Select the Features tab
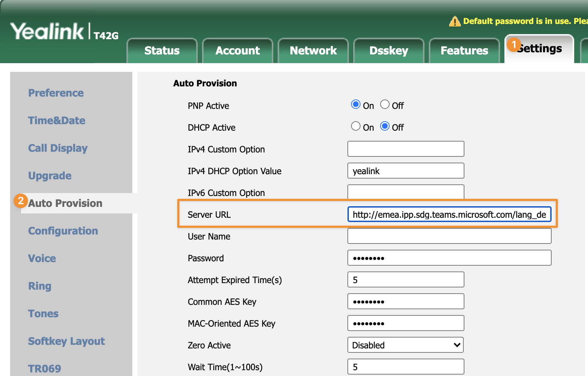The height and width of the screenshot is (376, 588). [x=464, y=51]
